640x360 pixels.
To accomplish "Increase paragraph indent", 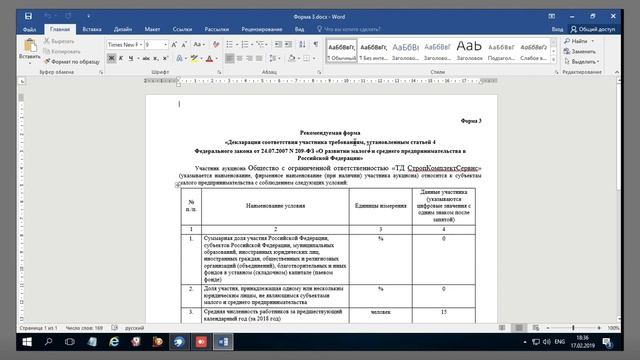I will (288, 44).
